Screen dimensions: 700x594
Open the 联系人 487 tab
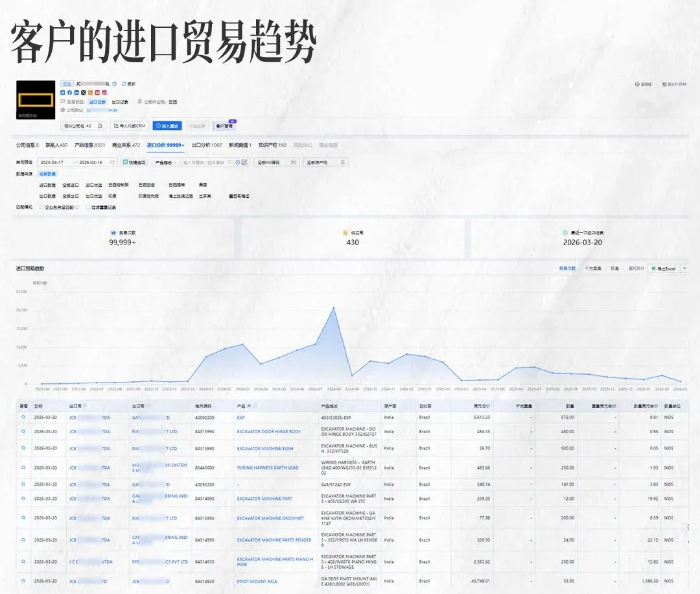coord(56,145)
